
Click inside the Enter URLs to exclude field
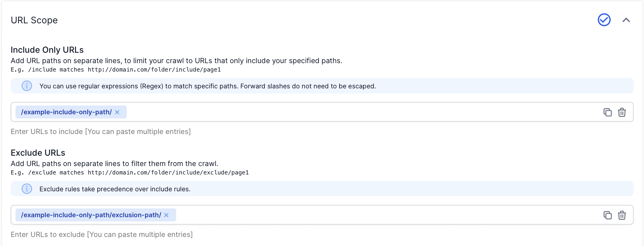click(x=102, y=234)
